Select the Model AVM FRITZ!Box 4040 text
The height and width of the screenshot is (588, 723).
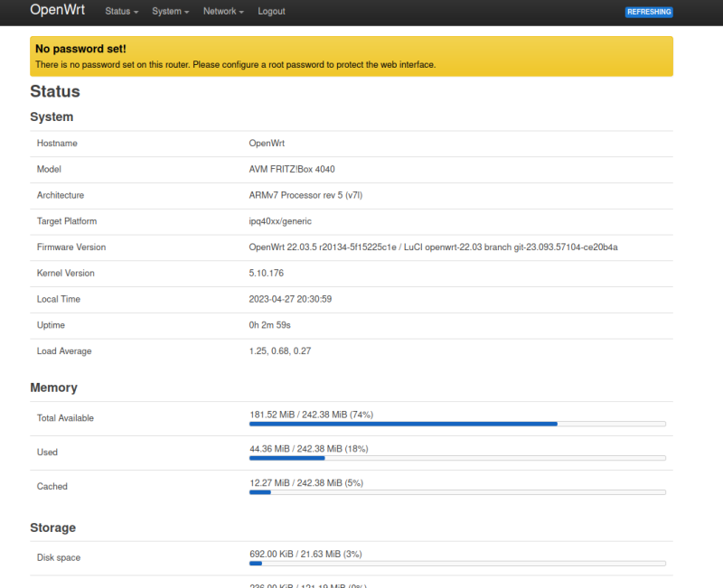(291, 169)
